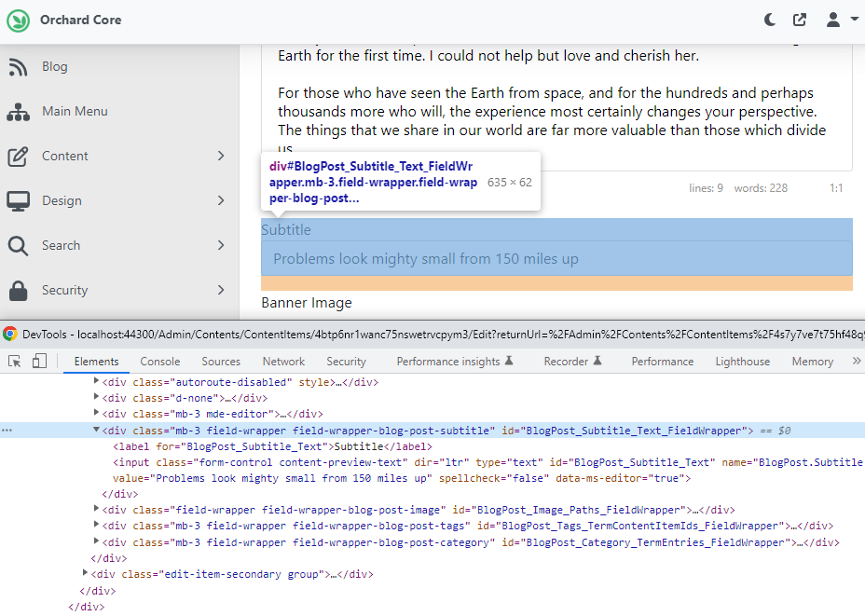This screenshot has height=616, width=865.
Task: Expand the d-none div node
Action: pos(96,397)
